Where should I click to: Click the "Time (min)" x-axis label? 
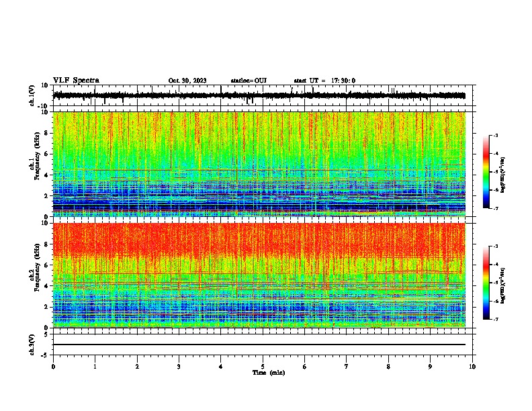tap(269, 373)
